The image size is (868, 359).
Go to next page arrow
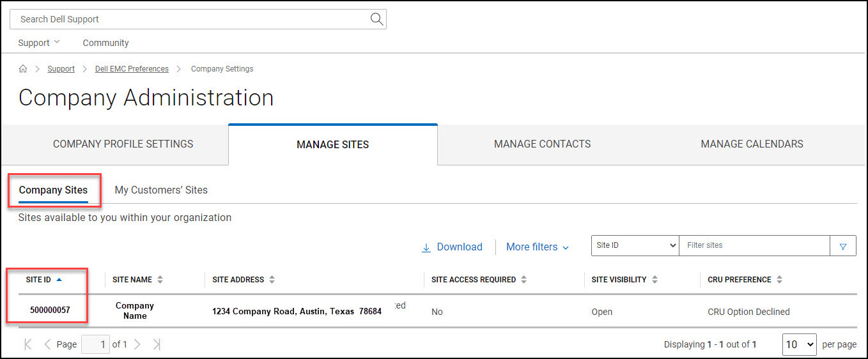tap(137, 344)
